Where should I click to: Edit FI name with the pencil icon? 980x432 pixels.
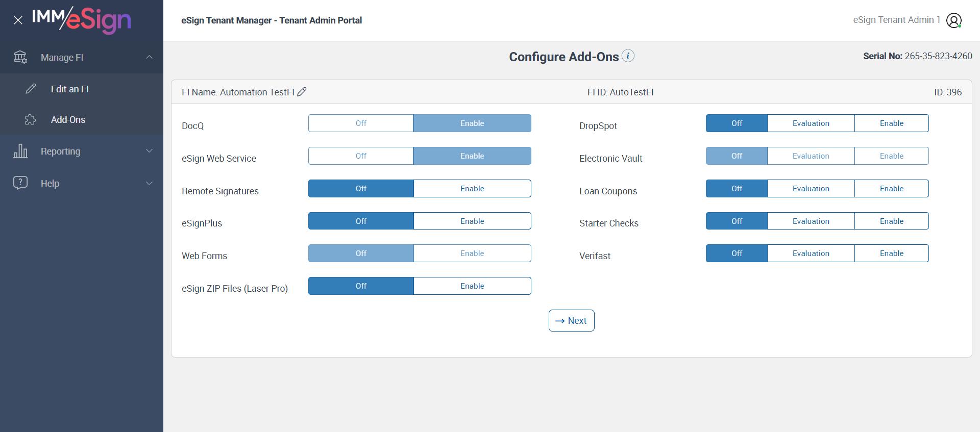click(302, 92)
